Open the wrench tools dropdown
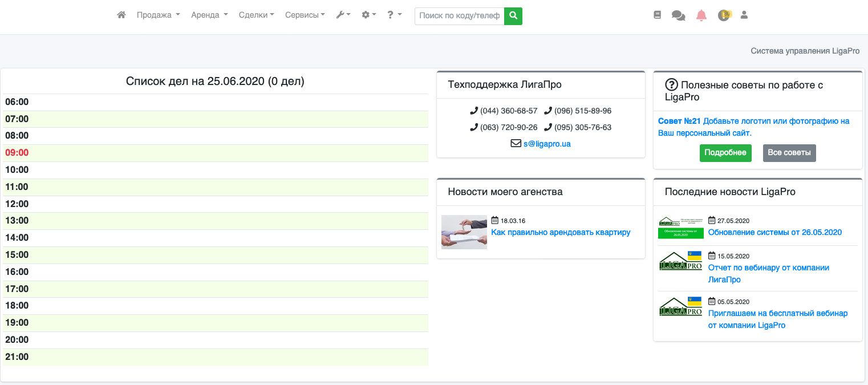 (x=343, y=15)
